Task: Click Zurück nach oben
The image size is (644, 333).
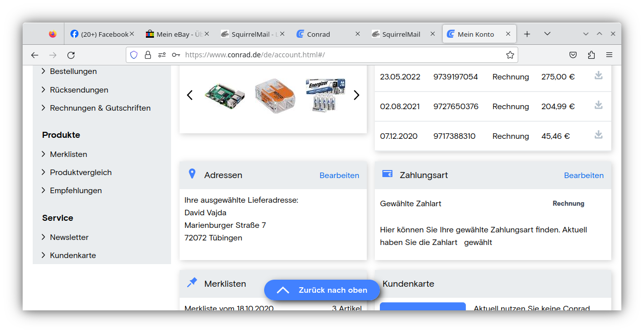Action: [x=322, y=290]
